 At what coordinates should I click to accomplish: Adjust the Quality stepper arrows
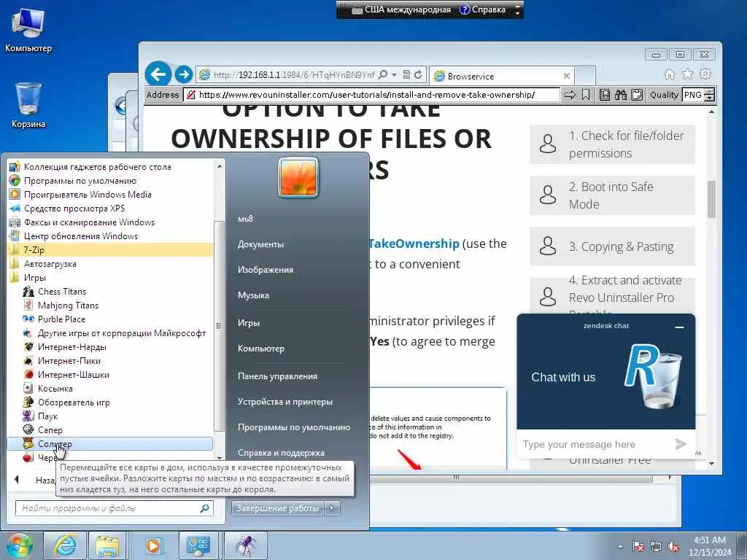709,95
